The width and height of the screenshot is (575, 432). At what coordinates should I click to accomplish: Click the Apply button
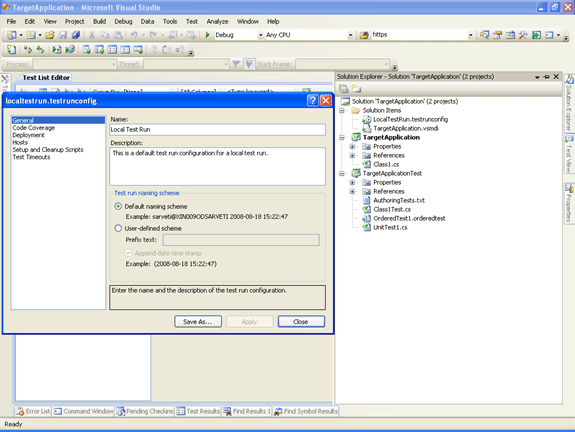[249, 322]
